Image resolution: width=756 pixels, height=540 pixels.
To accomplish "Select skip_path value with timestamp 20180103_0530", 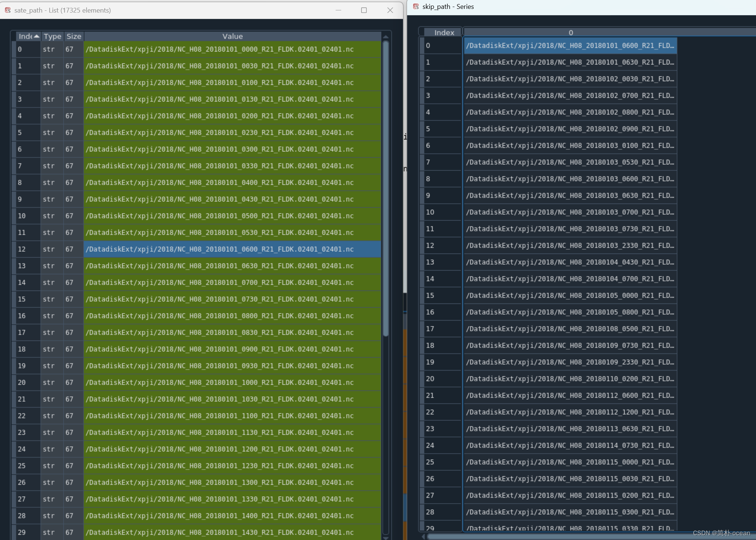I will (x=570, y=162).
